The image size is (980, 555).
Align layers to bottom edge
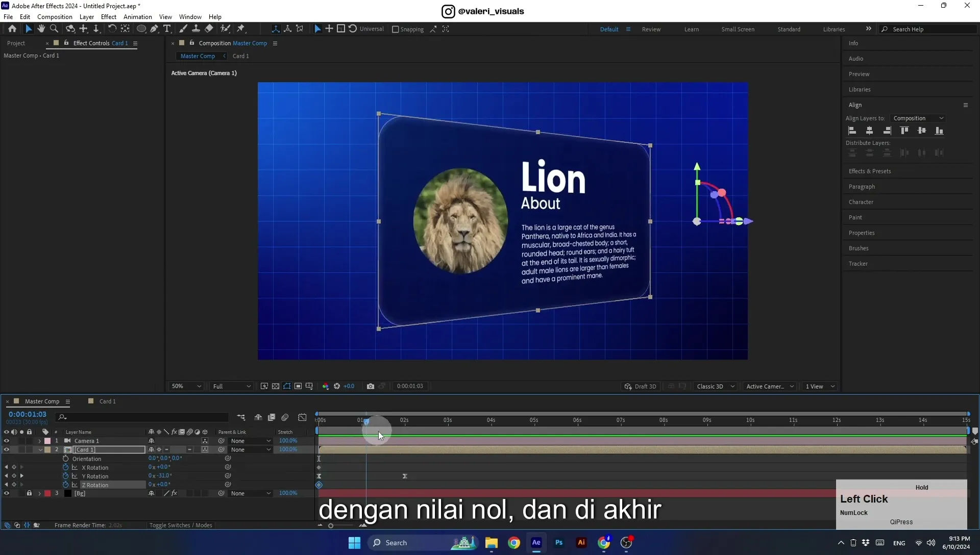pos(939,131)
